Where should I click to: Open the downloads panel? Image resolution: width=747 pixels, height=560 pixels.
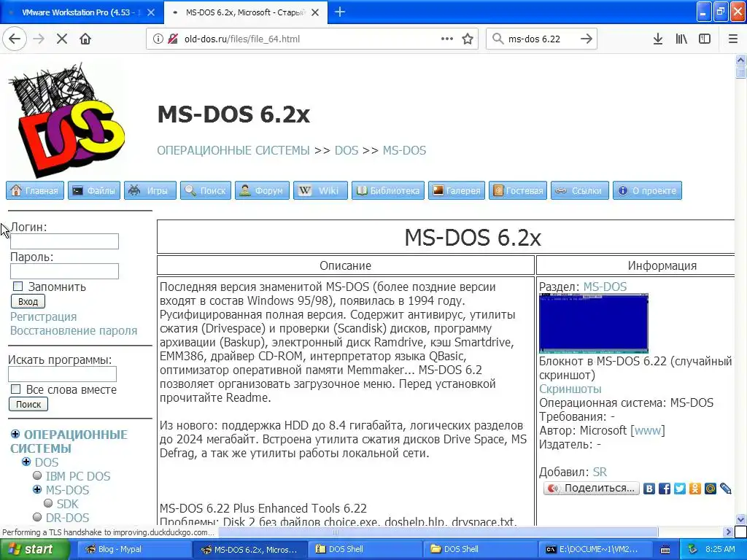pos(658,39)
